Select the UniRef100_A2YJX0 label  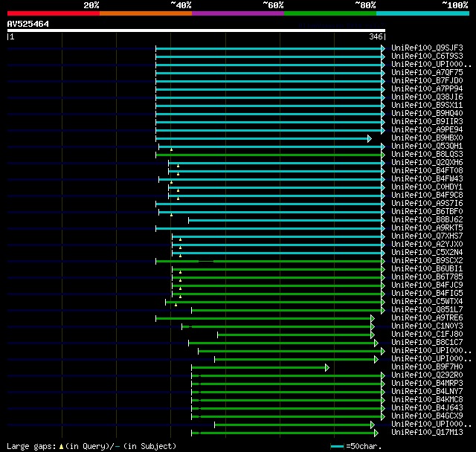pos(427,245)
